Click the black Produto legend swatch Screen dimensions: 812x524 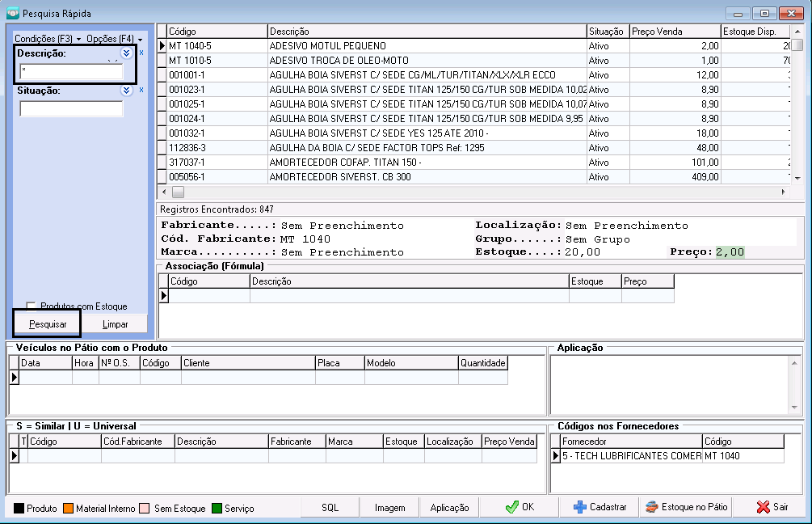19,508
